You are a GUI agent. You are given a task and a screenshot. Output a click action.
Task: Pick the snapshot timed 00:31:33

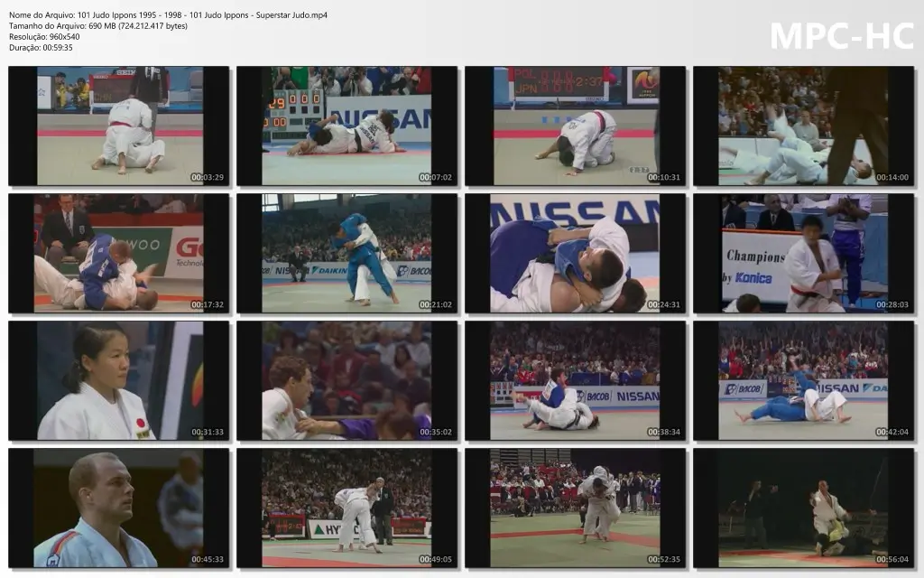pyautogui.click(x=119, y=381)
